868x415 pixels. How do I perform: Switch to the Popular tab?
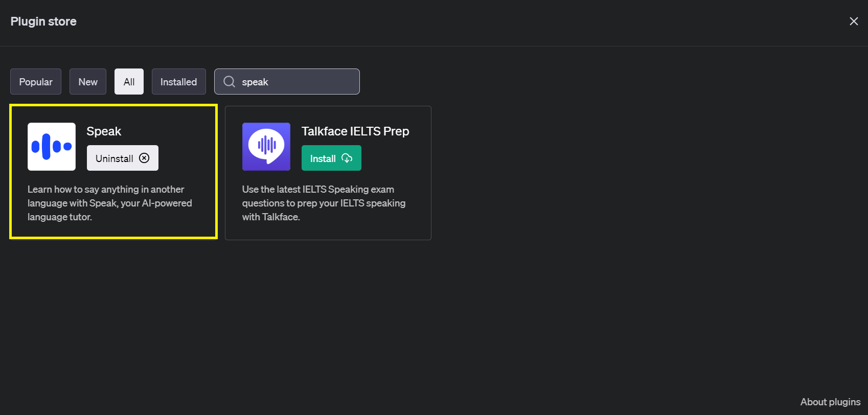tap(36, 82)
